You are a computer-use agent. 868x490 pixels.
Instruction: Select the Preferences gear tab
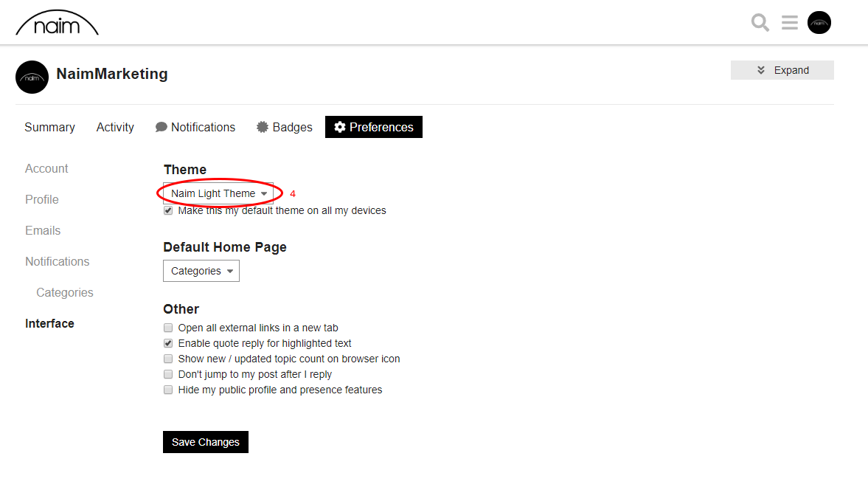coord(374,127)
